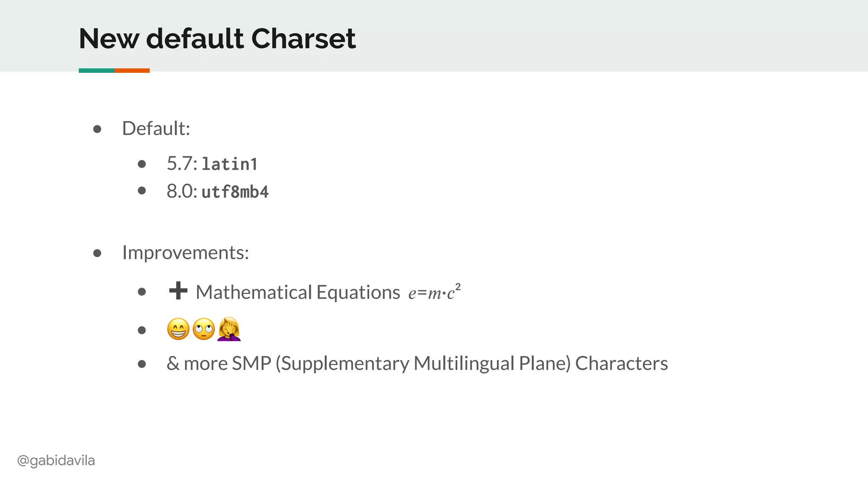Click the e=m·c² equation
Screen dimensions: 868x488
434,292
